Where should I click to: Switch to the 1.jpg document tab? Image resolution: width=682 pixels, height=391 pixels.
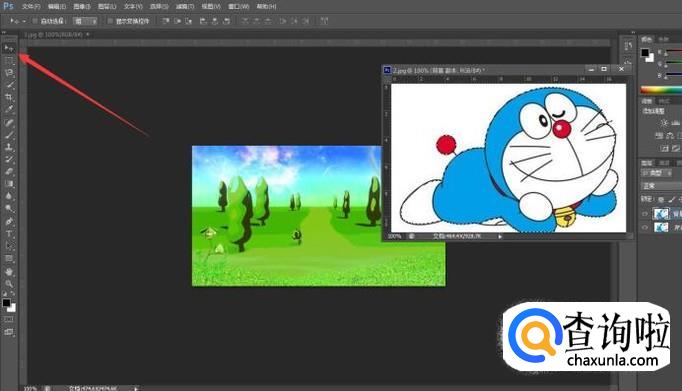(x=54, y=34)
